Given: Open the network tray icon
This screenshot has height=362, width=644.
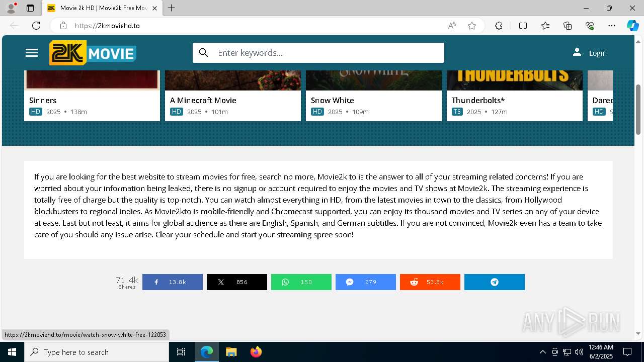Looking at the screenshot, I should click(x=567, y=352).
